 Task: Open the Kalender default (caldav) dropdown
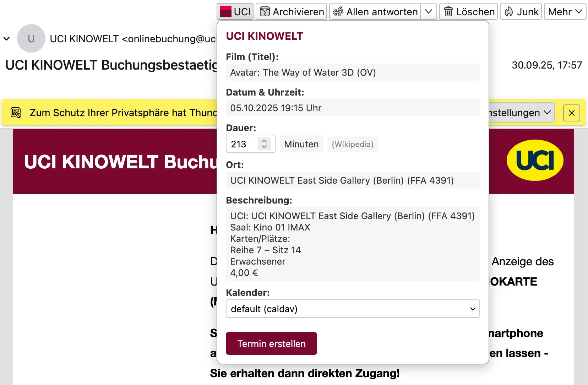[353, 309]
